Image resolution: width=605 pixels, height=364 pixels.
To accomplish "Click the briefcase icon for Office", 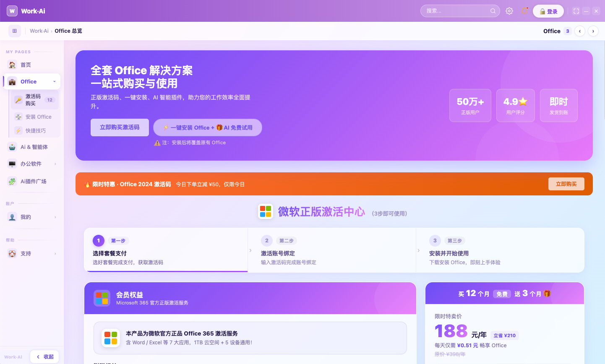I will point(12,81).
